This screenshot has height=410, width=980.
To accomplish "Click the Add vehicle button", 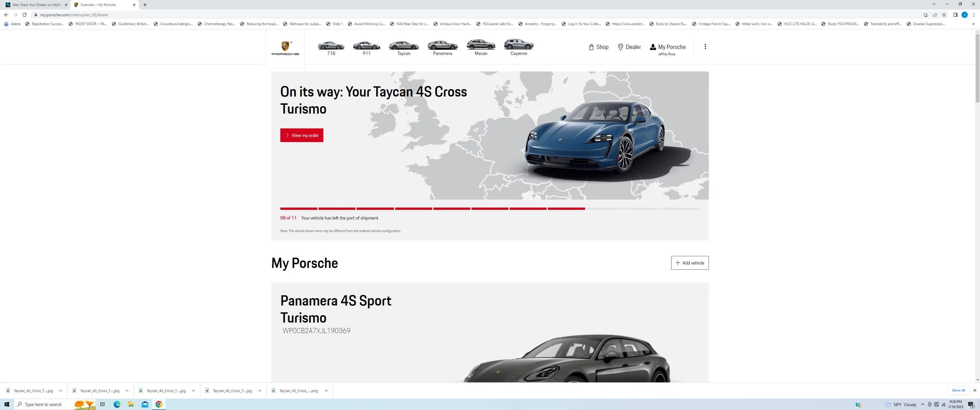I will coord(689,263).
